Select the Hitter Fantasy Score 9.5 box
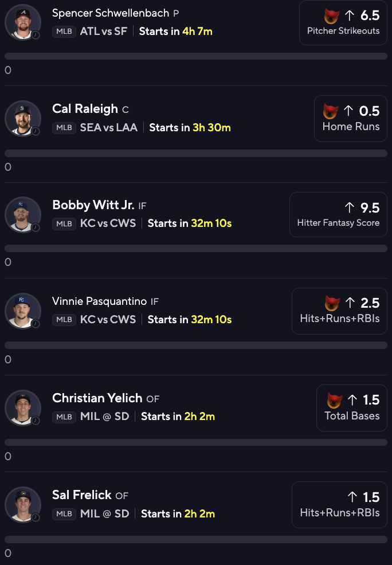The height and width of the screenshot is (565, 392). (338, 214)
